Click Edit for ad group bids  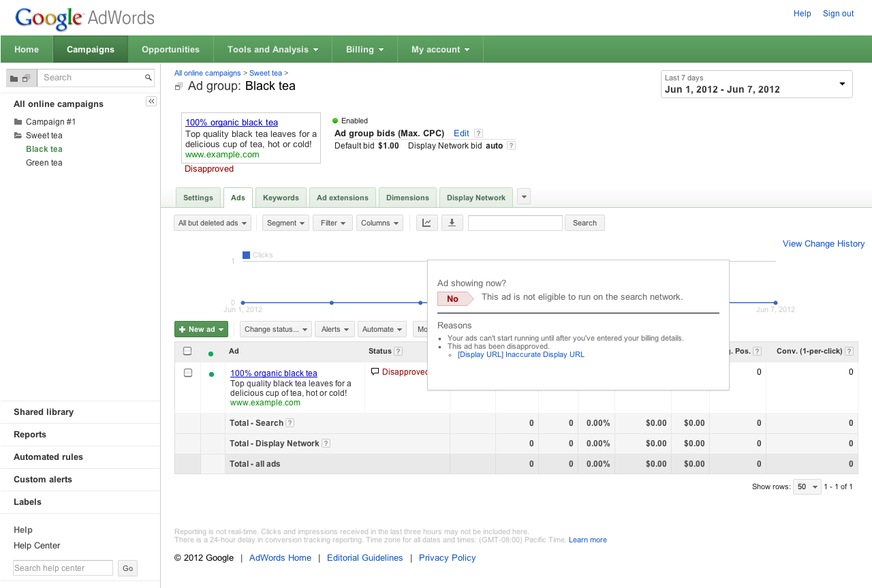coord(461,134)
